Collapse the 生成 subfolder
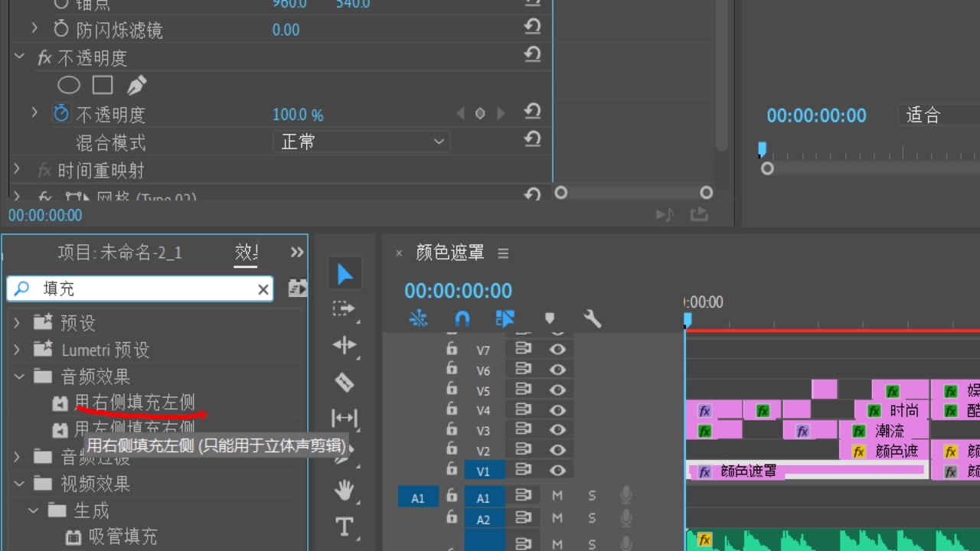The height and width of the screenshot is (551, 980). coord(33,510)
